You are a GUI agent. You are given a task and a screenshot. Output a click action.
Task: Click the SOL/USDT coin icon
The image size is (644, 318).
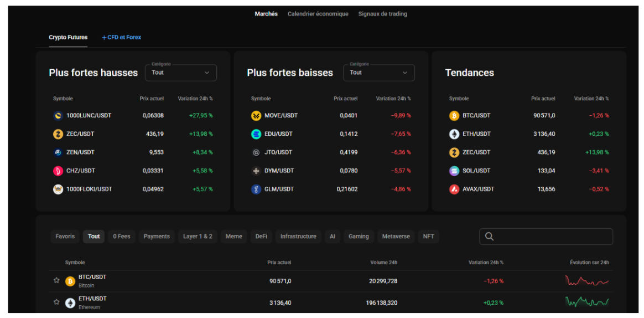coord(454,171)
